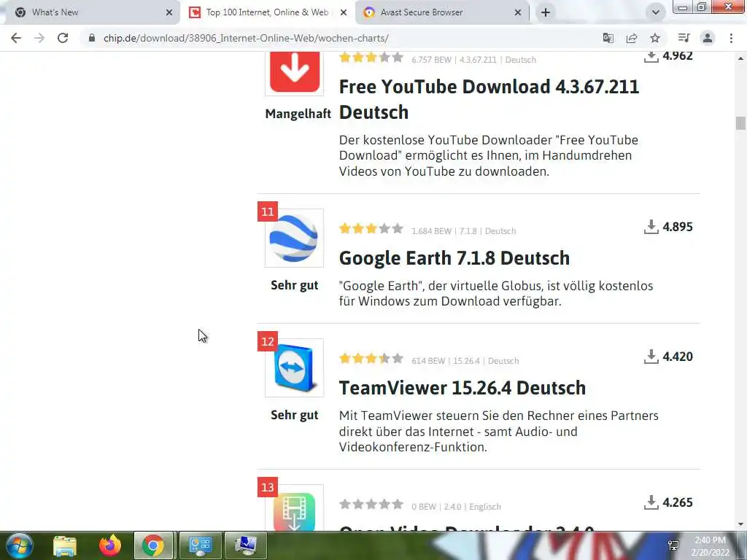This screenshot has width=747, height=560.
Task: Click the '1.684 BEW | 7.1.8 | Deutsch' text
Action: click(x=463, y=231)
